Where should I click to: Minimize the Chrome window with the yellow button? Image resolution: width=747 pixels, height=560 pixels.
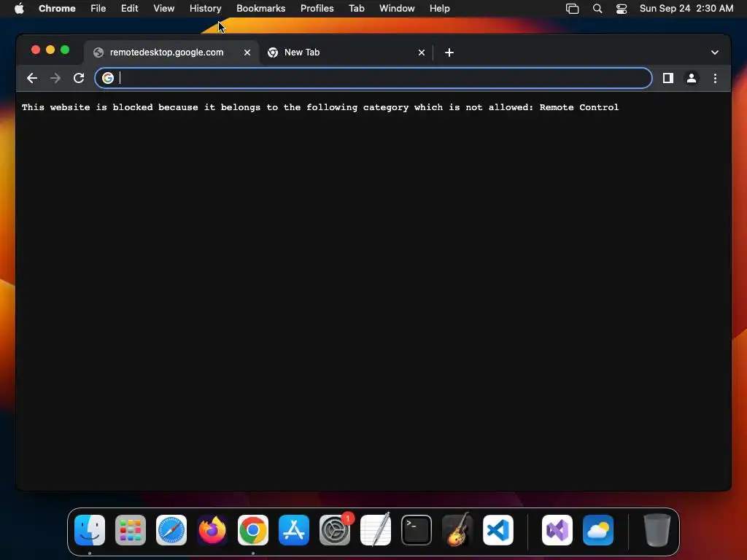coord(50,50)
